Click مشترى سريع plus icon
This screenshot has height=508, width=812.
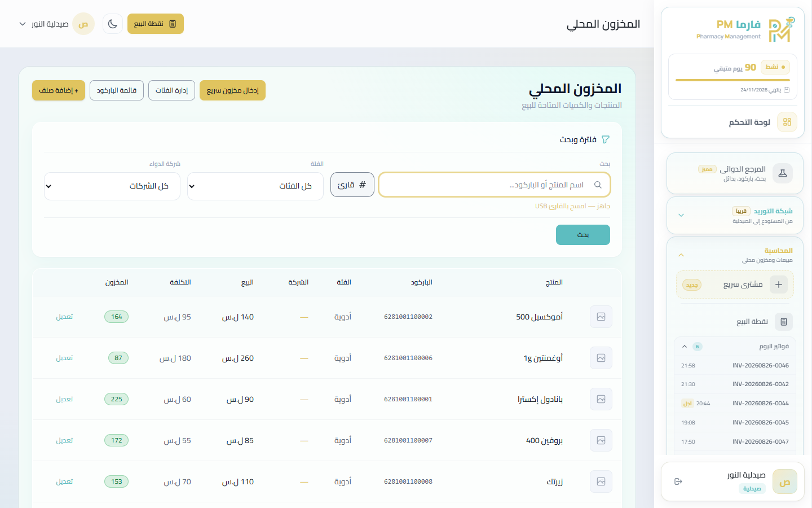[779, 284]
